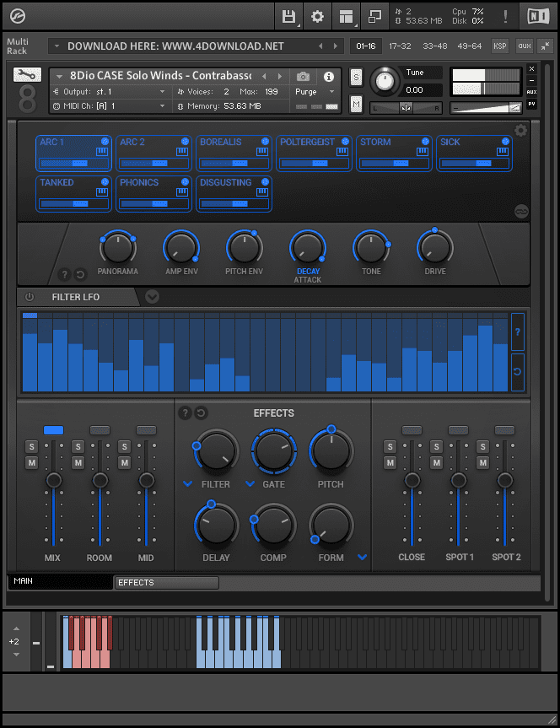Open the workspace layout panel icon
Image resolution: width=560 pixels, height=728 pixels.
coord(346,17)
